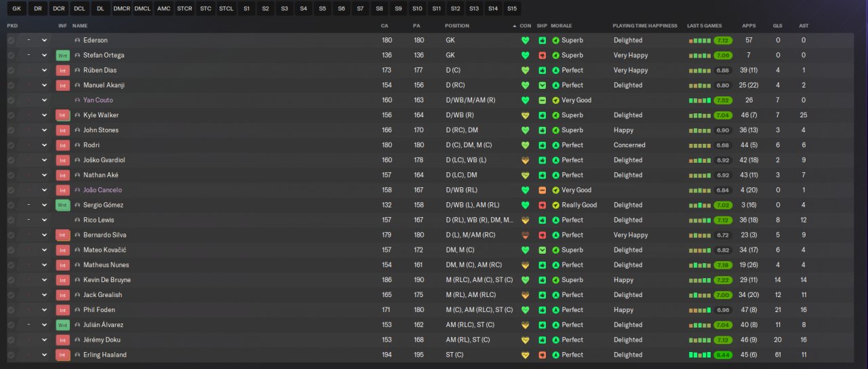
Task: Click João Cancelo's orange sharpness icon
Action: 542,190
